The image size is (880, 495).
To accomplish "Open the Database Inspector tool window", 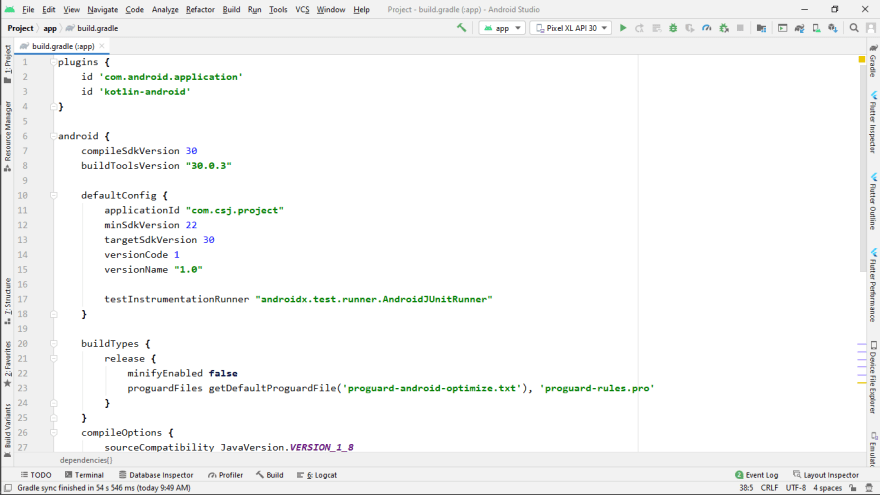I will tap(156, 475).
